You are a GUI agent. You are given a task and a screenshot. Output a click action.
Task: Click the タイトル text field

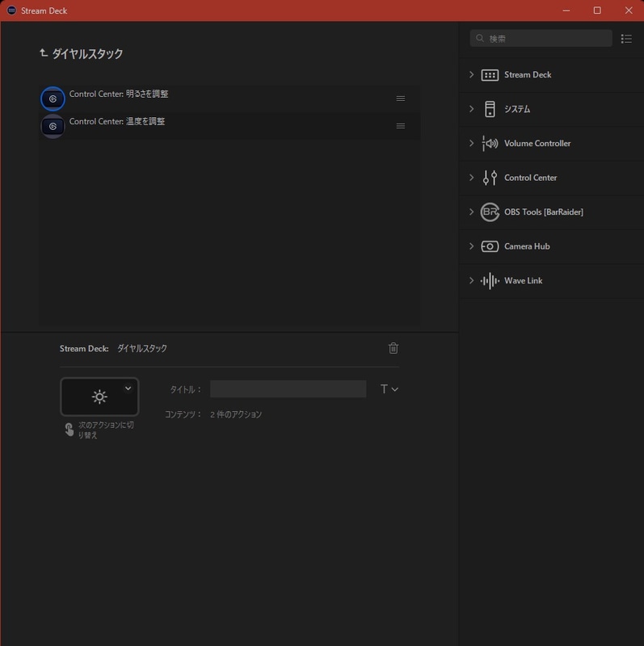288,389
